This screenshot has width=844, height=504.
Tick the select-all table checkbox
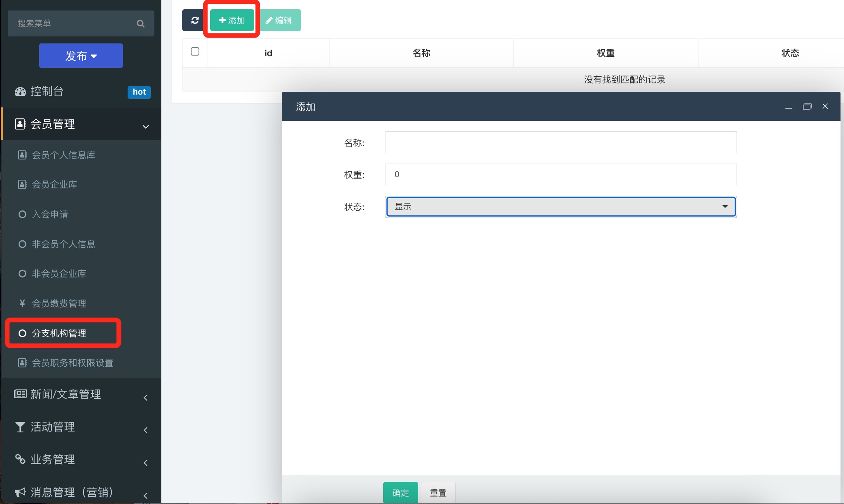click(195, 52)
